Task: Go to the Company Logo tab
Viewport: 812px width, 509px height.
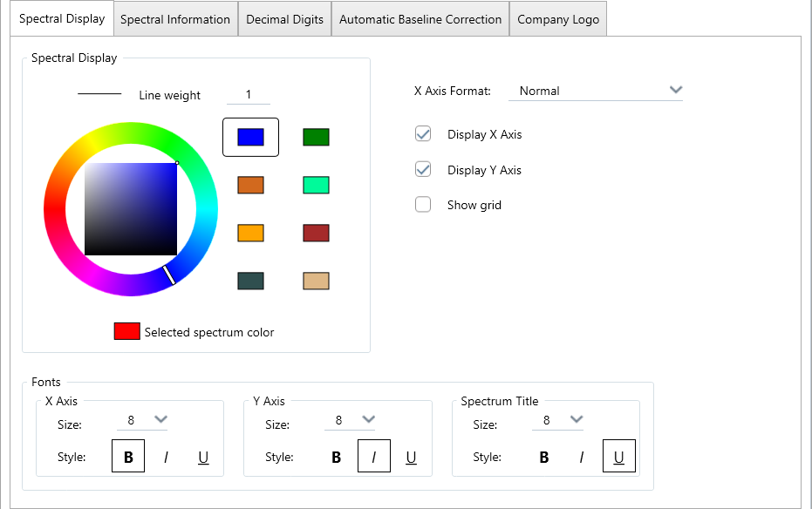Action: pos(558,19)
